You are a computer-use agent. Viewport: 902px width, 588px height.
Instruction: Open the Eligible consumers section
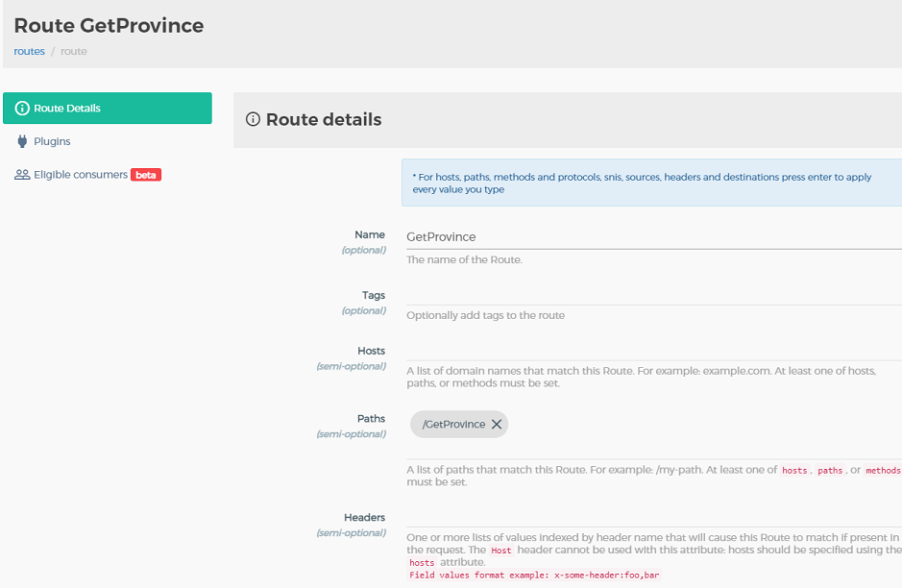coord(81,175)
